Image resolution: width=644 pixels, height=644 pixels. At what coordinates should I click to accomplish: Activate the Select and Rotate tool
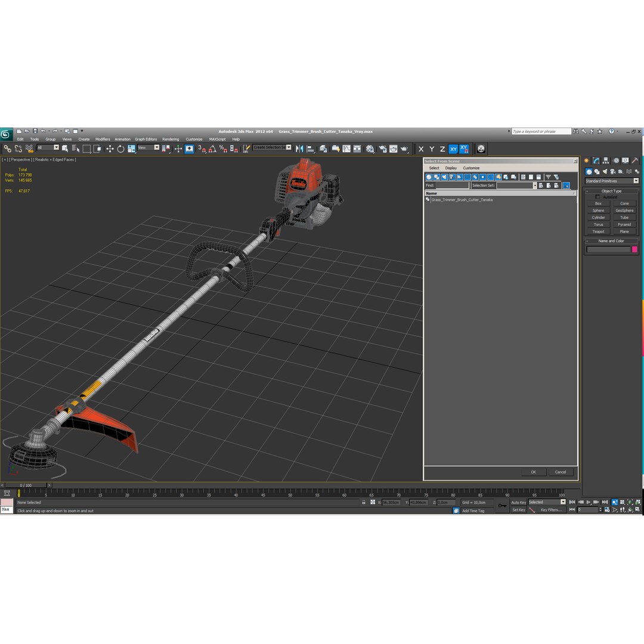tap(120, 148)
